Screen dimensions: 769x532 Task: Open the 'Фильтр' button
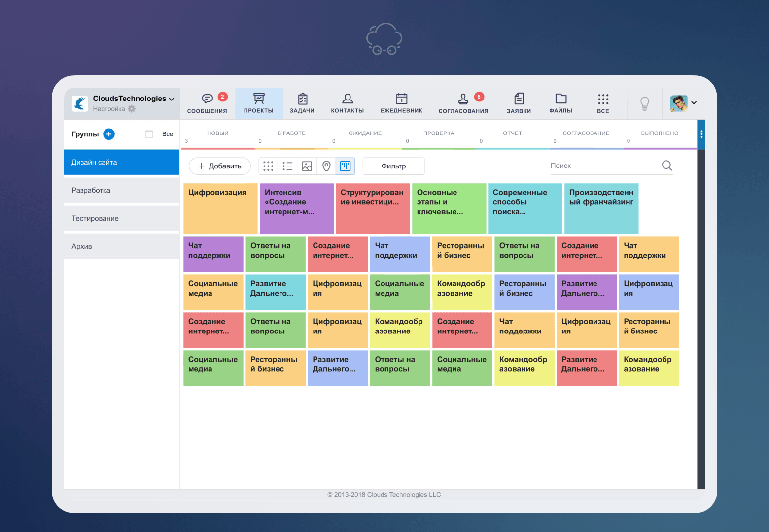(x=393, y=166)
